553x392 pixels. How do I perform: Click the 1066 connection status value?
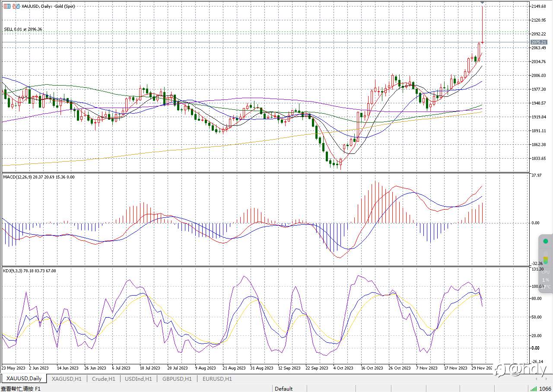pos(545,389)
